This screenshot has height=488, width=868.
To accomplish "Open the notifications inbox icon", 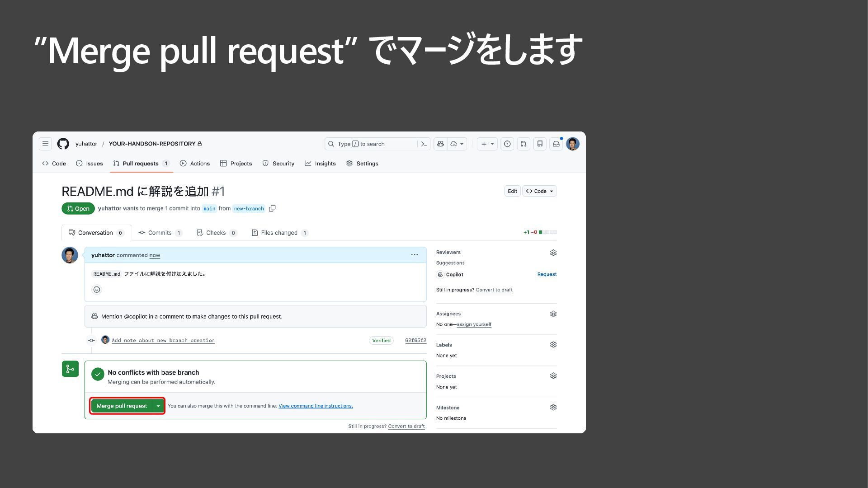I will click(x=556, y=144).
